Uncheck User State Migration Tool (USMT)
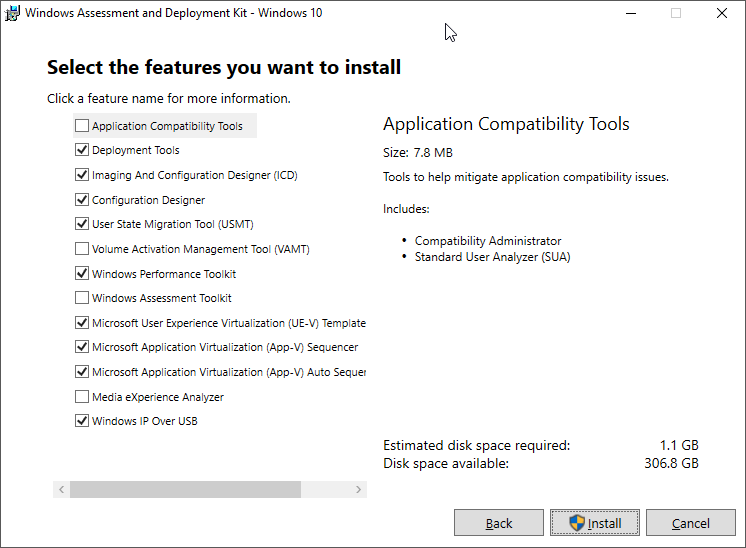Image resolution: width=746 pixels, height=548 pixels. pos(82,224)
